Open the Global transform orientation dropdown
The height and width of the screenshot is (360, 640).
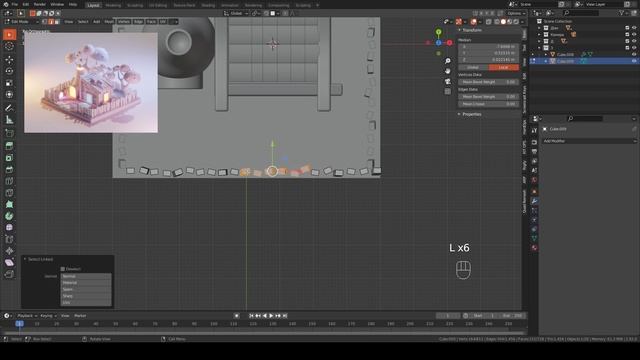(x=236, y=13)
